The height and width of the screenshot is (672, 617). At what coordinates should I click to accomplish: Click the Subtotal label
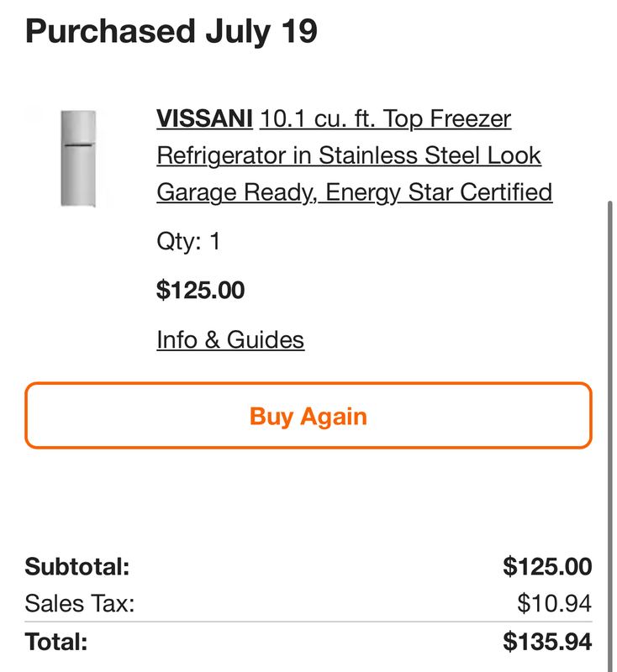[x=77, y=566]
